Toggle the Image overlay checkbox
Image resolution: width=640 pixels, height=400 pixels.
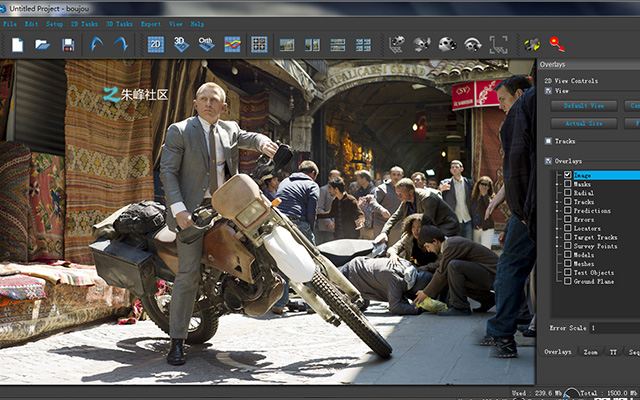[567, 175]
